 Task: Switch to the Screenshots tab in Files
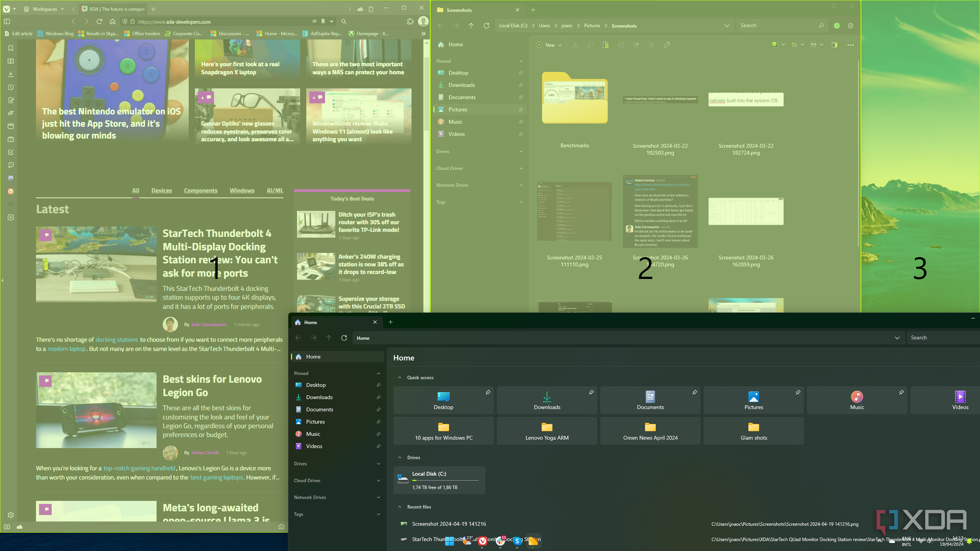(478, 10)
